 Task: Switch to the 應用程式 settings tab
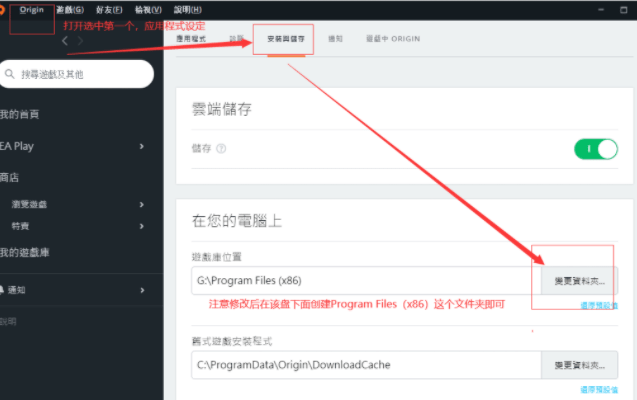coord(190,39)
